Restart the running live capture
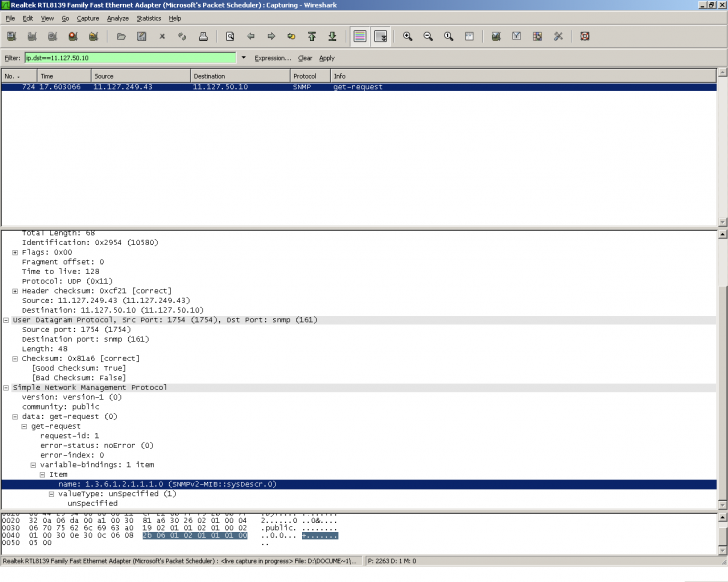 [x=93, y=37]
